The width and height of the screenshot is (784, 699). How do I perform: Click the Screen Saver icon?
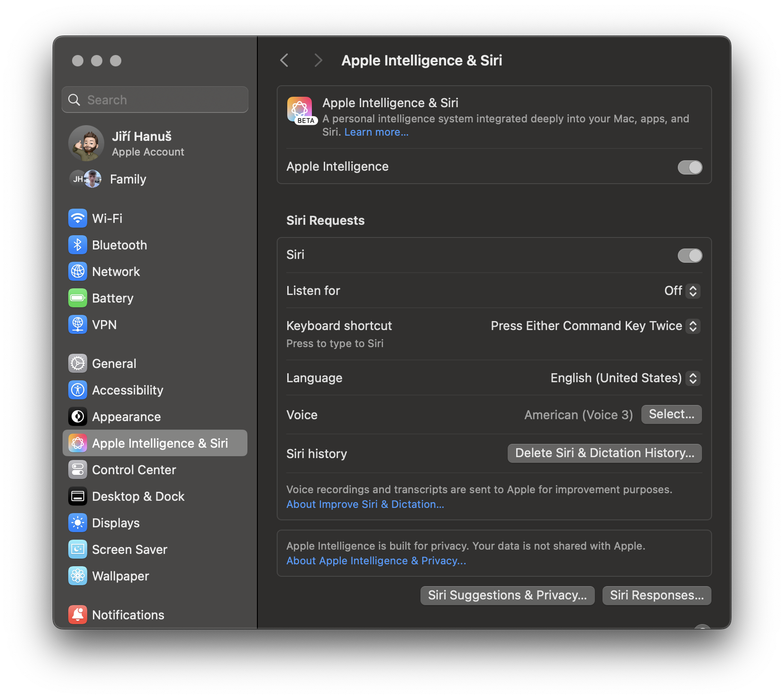click(78, 549)
